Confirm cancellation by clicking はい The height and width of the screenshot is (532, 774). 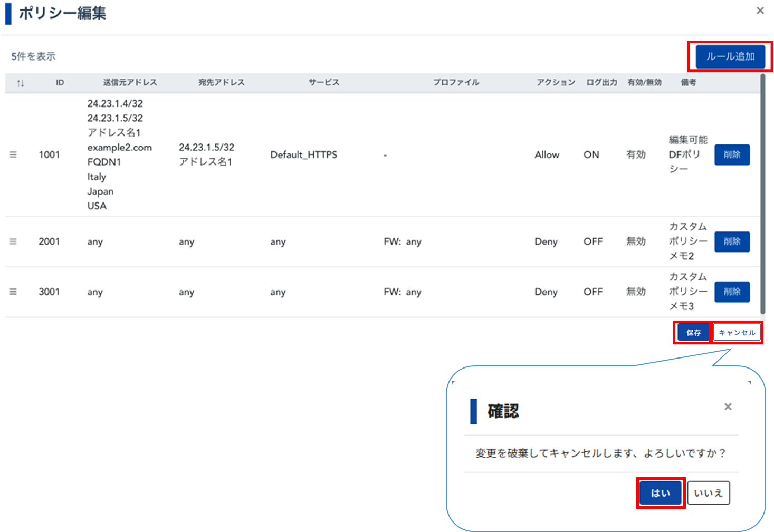pyautogui.click(x=660, y=493)
